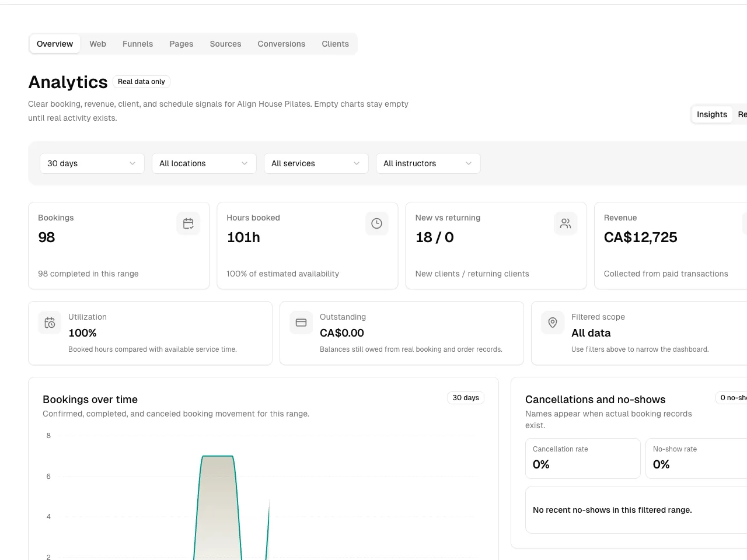The image size is (747, 560).
Task: Open the 30 days range dropdown
Action: click(92, 163)
